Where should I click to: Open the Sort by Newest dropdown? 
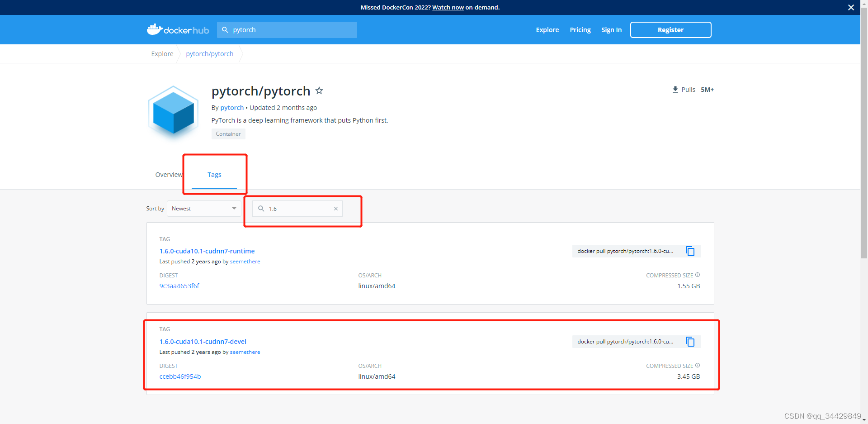pyautogui.click(x=203, y=209)
